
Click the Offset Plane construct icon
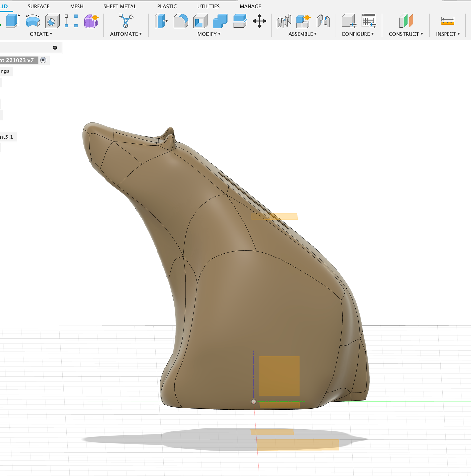406,21
